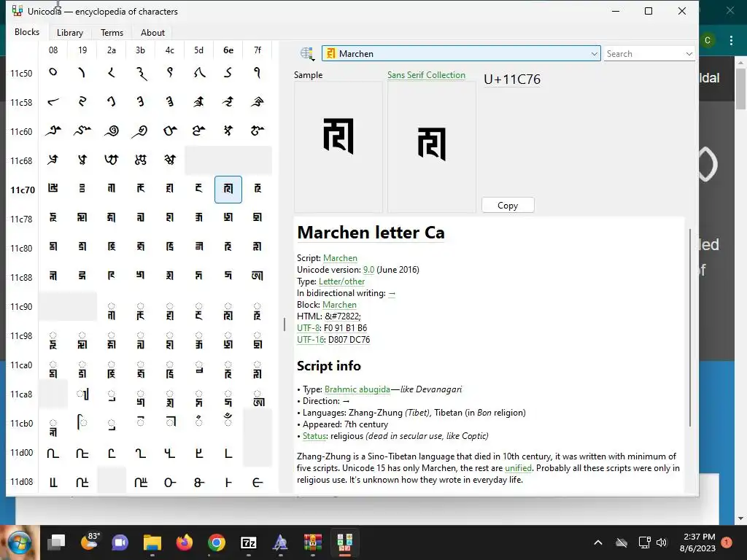
Task: Select the last character in row 11c50
Action: (x=258, y=72)
